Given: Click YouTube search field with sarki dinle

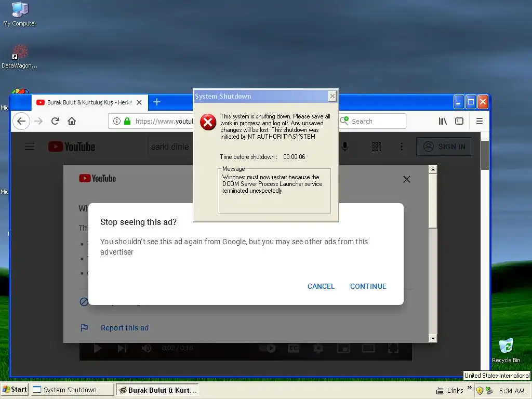Looking at the screenshot, I should [170, 147].
